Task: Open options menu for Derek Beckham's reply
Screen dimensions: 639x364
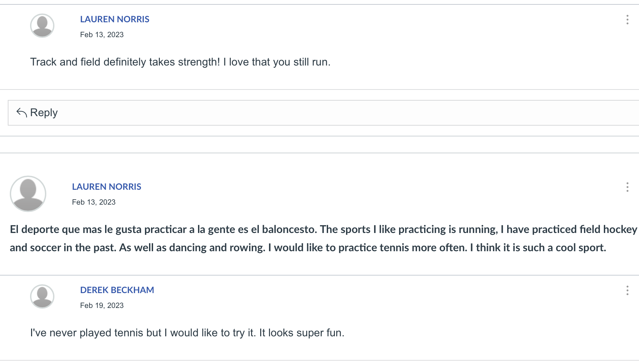Action: click(x=627, y=290)
